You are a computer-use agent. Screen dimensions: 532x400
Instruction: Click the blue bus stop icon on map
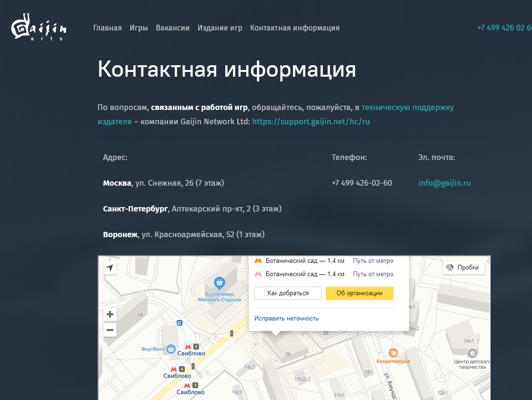180,323
